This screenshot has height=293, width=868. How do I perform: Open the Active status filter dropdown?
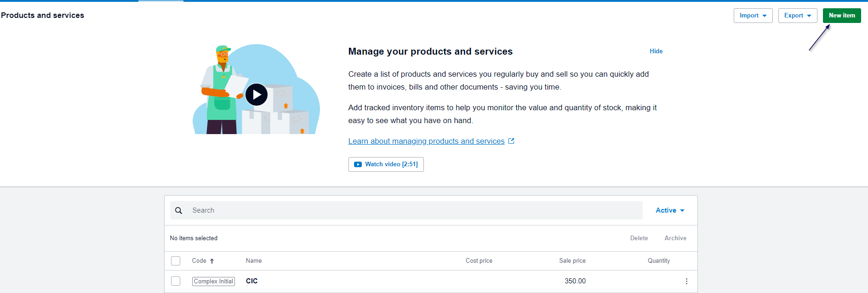tap(669, 210)
